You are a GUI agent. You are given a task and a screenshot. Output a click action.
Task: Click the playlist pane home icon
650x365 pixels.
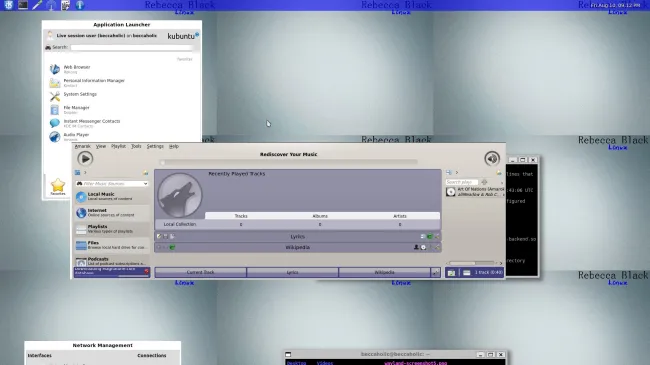449,172
